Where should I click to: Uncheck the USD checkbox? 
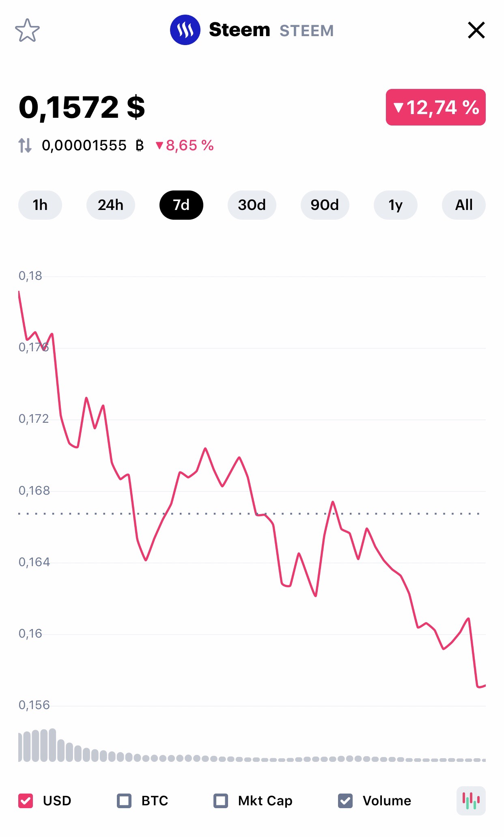(x=26, y=800)
